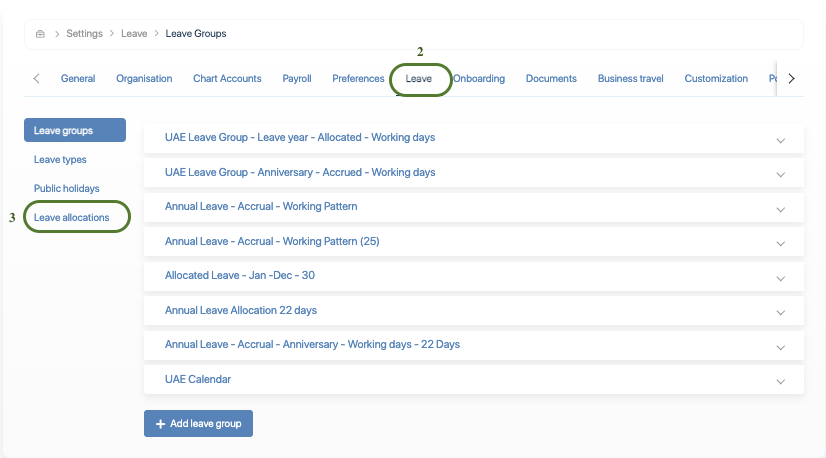Expand Allocated Leave Jan-Dec 30 group

pos(780,277)
